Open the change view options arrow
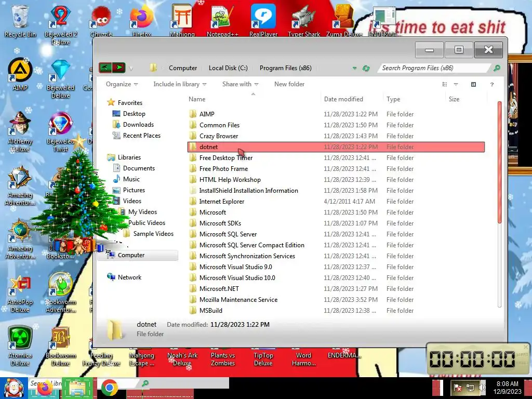The image size is (532, 399). [456, 84]
